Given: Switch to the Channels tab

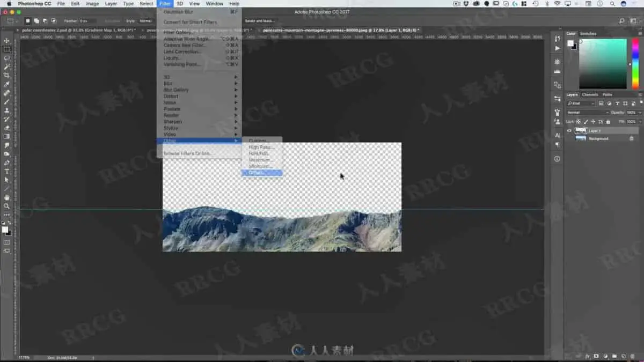Looking at the screenshot, I should coord(590,94).
